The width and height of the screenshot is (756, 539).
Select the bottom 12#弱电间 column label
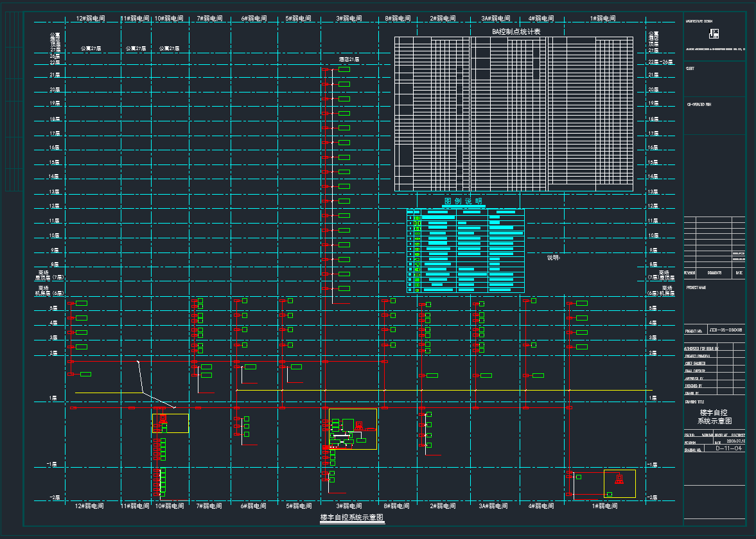tap(90, 506)
